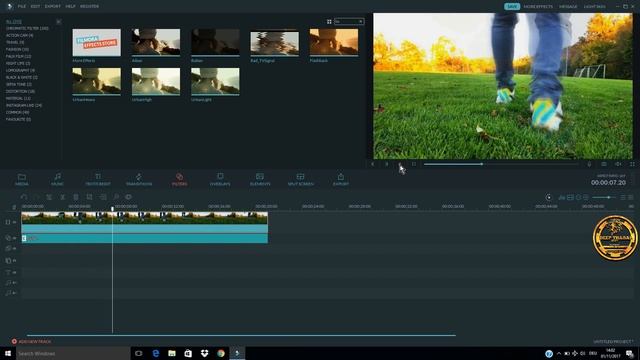Open the Overlays tab
The width and height of the screenshot is (640, 360).
coord(220,179)
